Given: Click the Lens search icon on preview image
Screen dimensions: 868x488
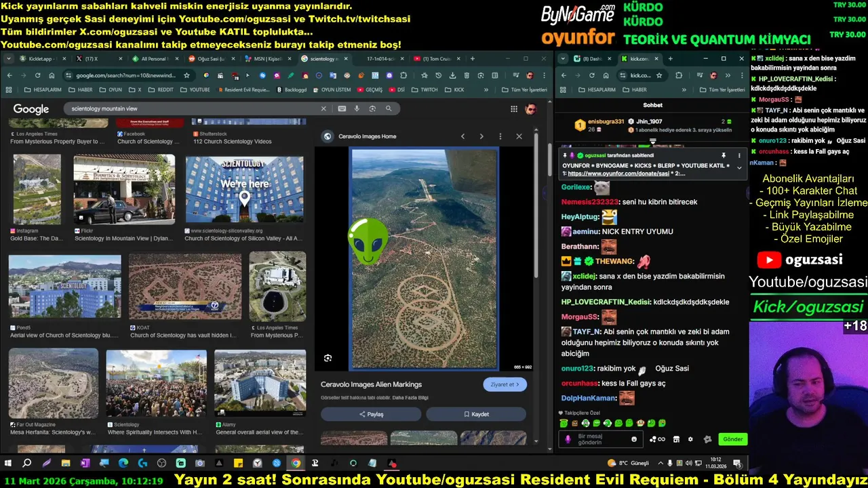Looking at the screenshot, I should click(328, 358).
